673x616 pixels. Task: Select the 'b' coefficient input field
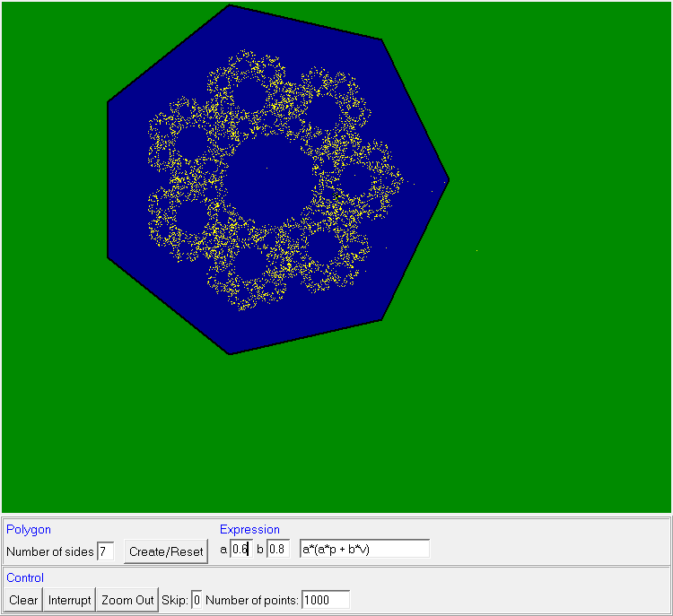click(x=277, y=549)
